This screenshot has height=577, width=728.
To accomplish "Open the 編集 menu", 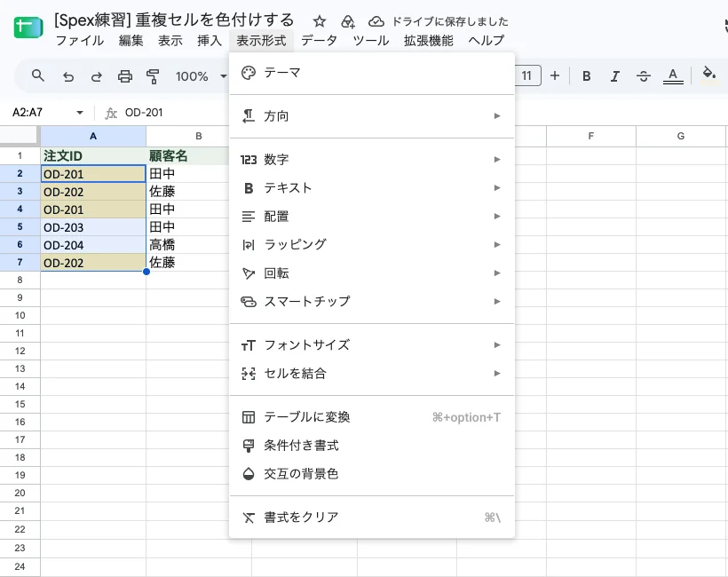I will [131, 41].
